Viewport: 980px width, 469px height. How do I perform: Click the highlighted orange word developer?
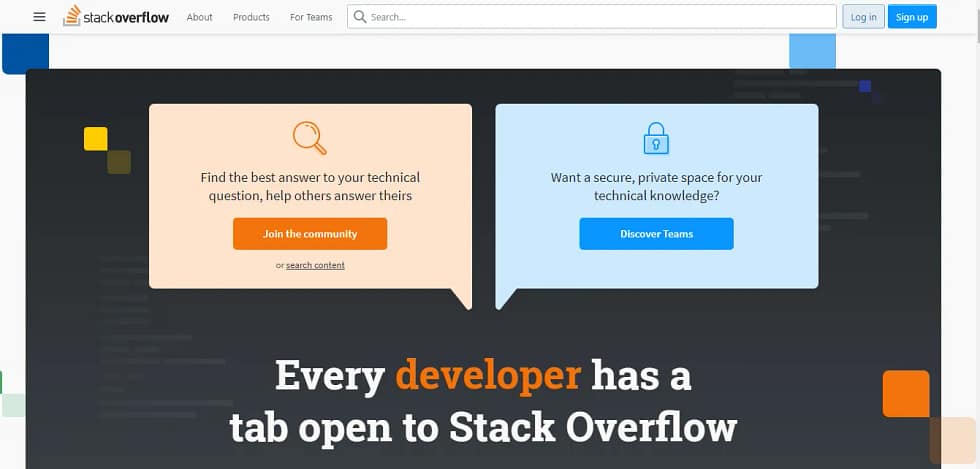pyautogui.click(x=488, y=376)
